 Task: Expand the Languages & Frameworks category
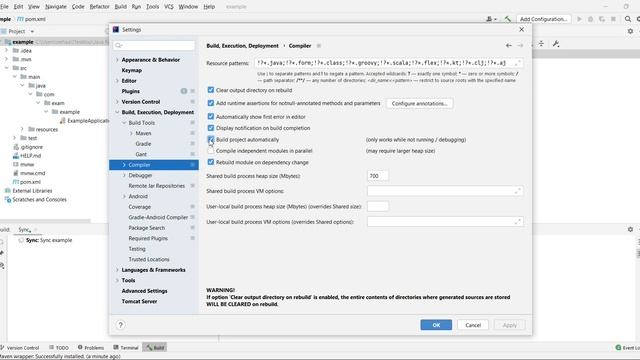(x=117, y=270)
